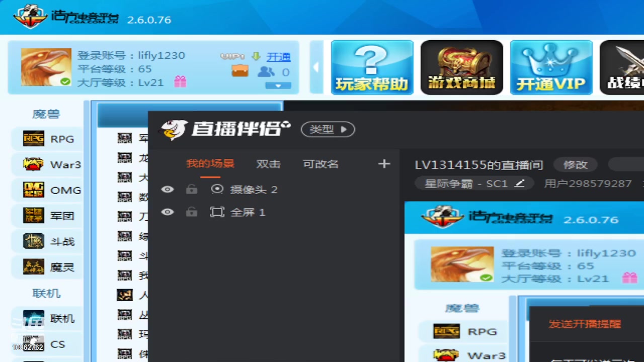644x362 pixels.
Task: Toggle the lock on 摄像头 2
Action: coord(192,190)
